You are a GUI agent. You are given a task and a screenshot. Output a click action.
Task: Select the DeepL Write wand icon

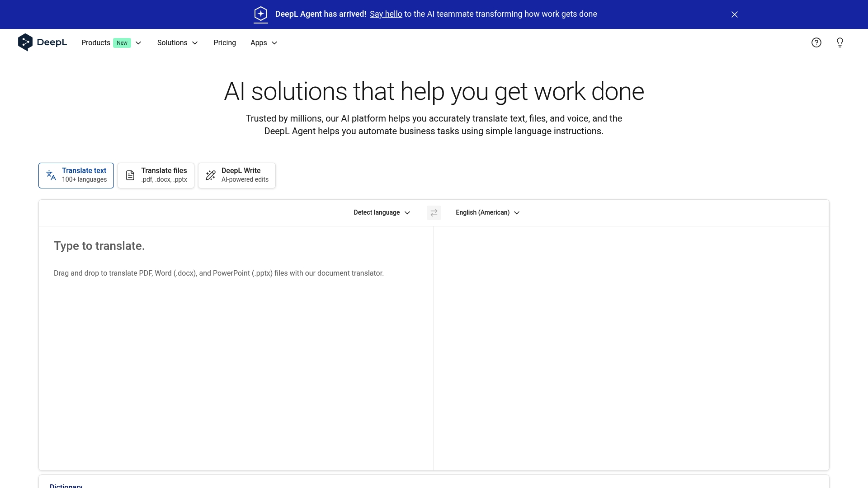[x=210, y=175]
